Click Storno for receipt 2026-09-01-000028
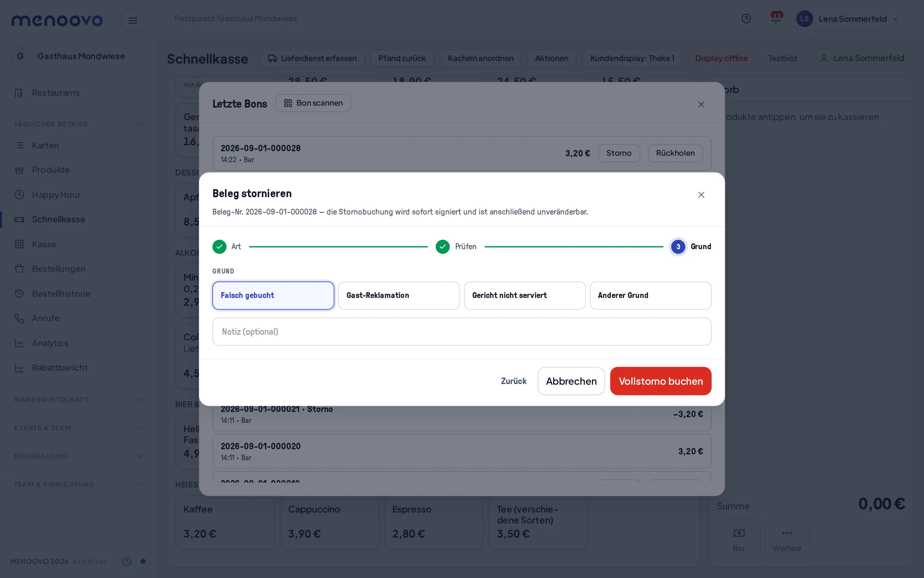 (x=619, y=153)
